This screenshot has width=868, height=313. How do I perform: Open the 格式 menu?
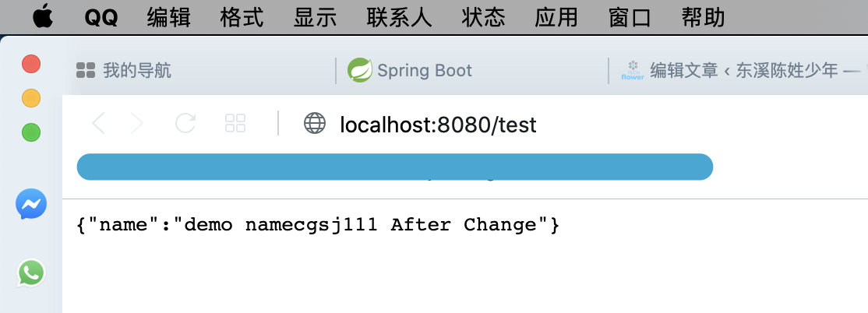coord(242,17)
